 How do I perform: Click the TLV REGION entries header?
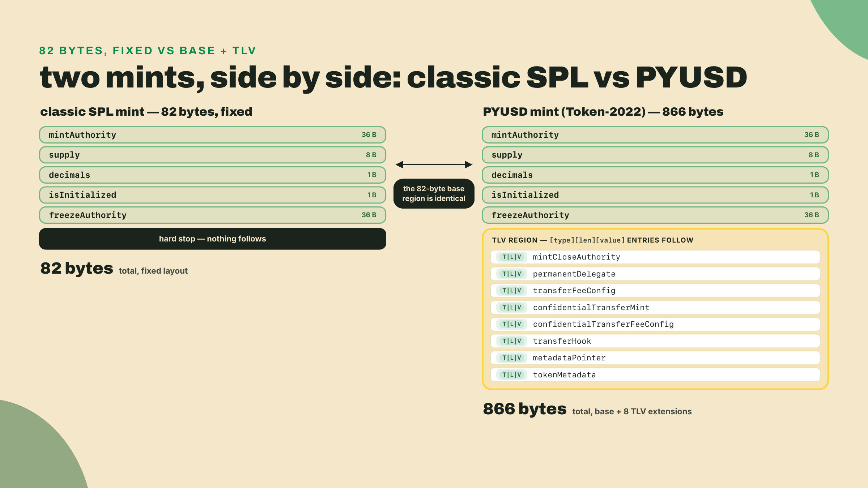(592, 240)
